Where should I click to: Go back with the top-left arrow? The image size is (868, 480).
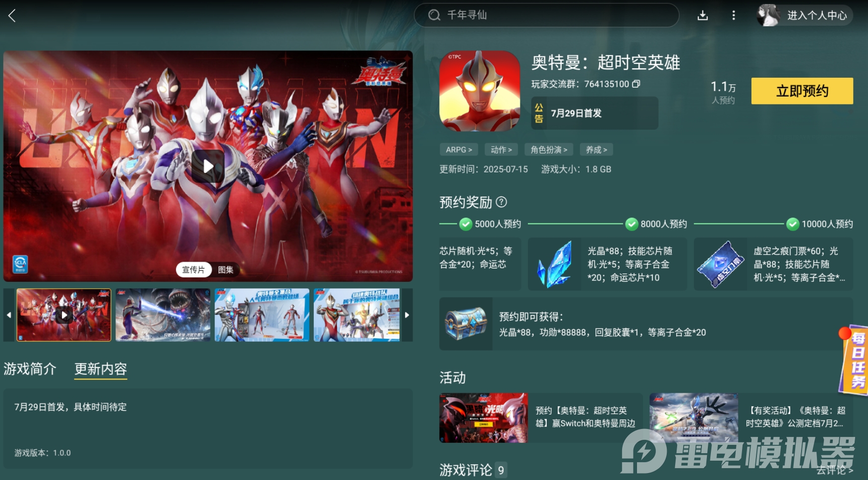(x=12, y=15)
